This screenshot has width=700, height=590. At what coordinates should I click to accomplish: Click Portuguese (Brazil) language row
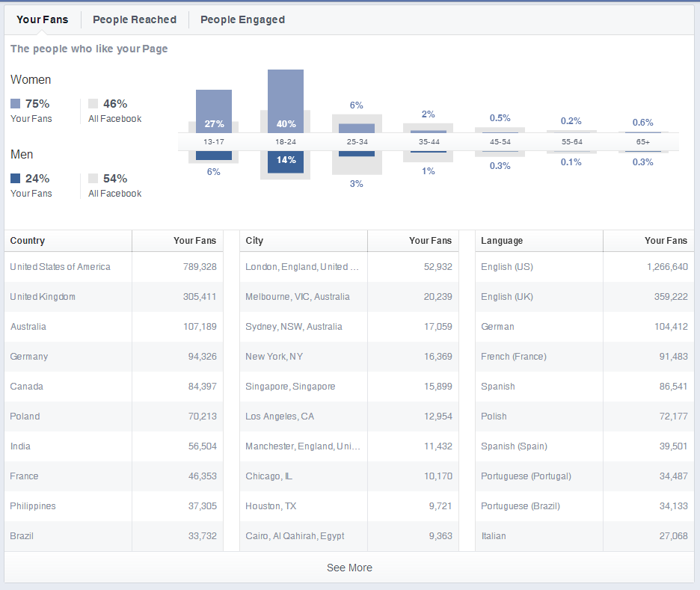click(x=585, y=506)
